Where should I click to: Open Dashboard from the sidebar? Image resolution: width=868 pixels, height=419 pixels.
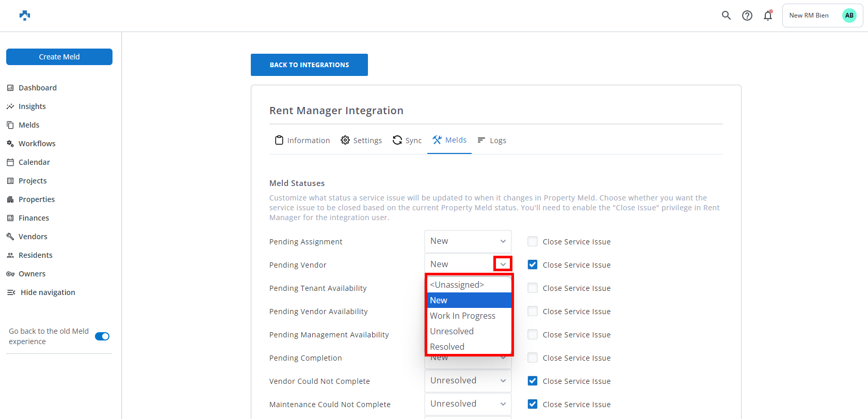point(37,88)
